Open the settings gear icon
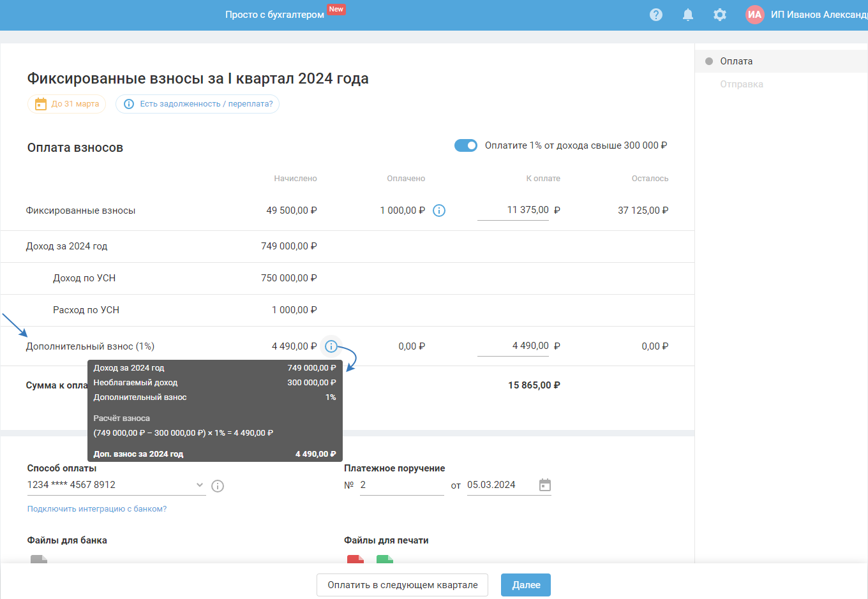 720,15
